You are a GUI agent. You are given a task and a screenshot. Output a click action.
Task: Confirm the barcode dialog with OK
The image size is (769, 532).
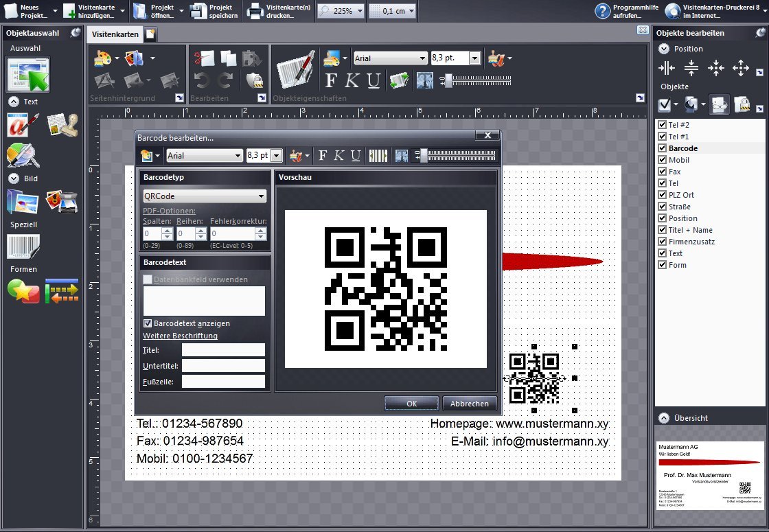(411, 404)
